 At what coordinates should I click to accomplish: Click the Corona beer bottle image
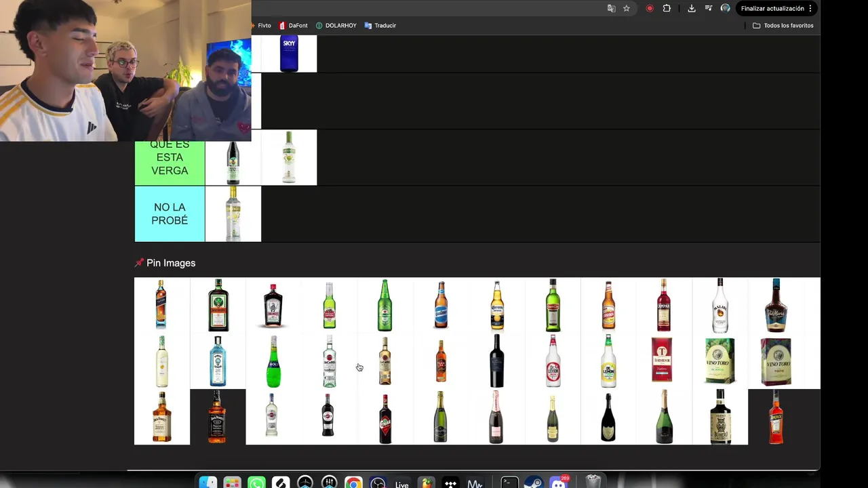point(497,305)
